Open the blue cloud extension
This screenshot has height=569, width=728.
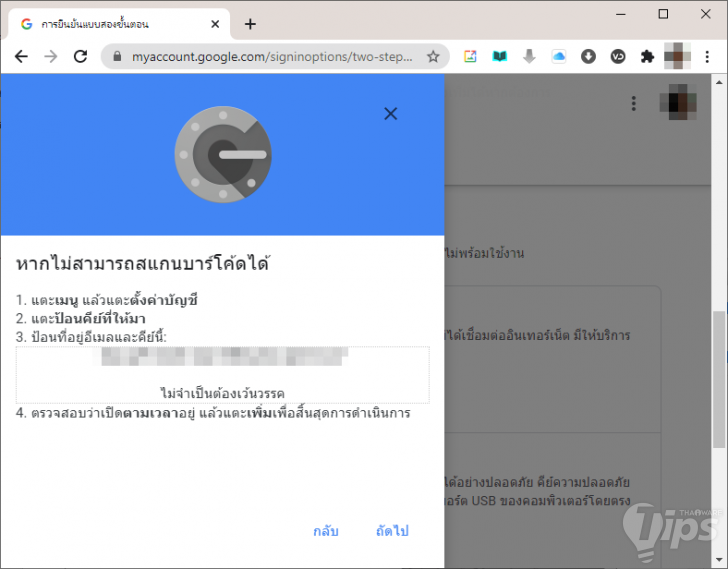click(559, 57)
